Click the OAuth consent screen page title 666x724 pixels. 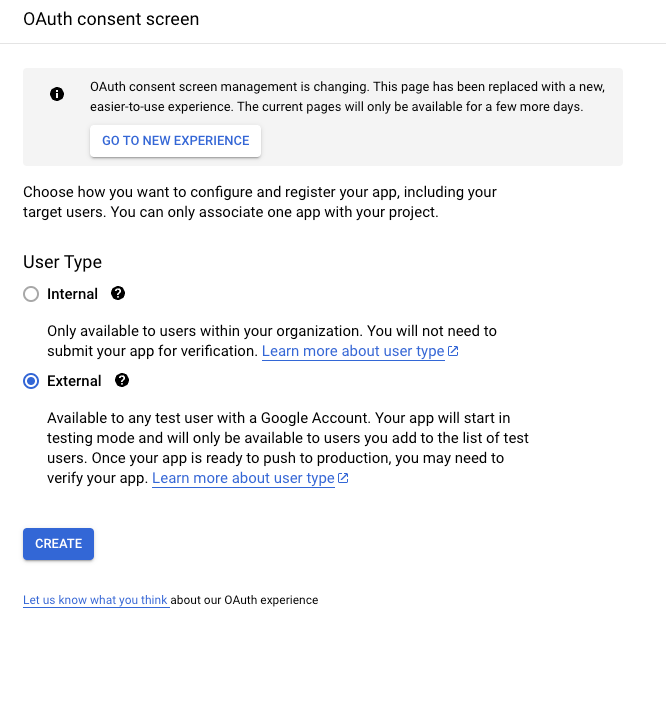111,19
